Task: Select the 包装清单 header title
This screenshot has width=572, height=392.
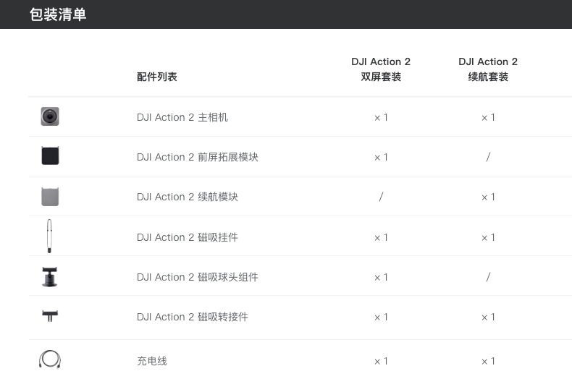Action: click(x=58, y=14)
